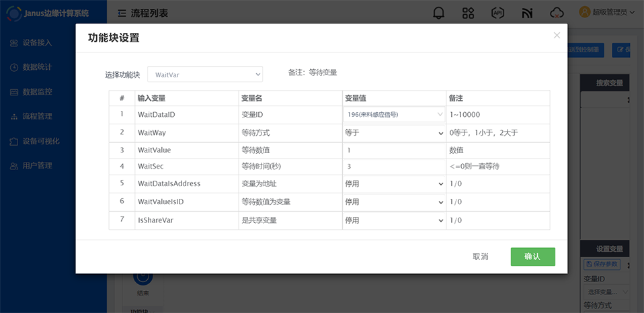Click the 0等于, 1小于, 2大于 note

(x=483, y=133)
